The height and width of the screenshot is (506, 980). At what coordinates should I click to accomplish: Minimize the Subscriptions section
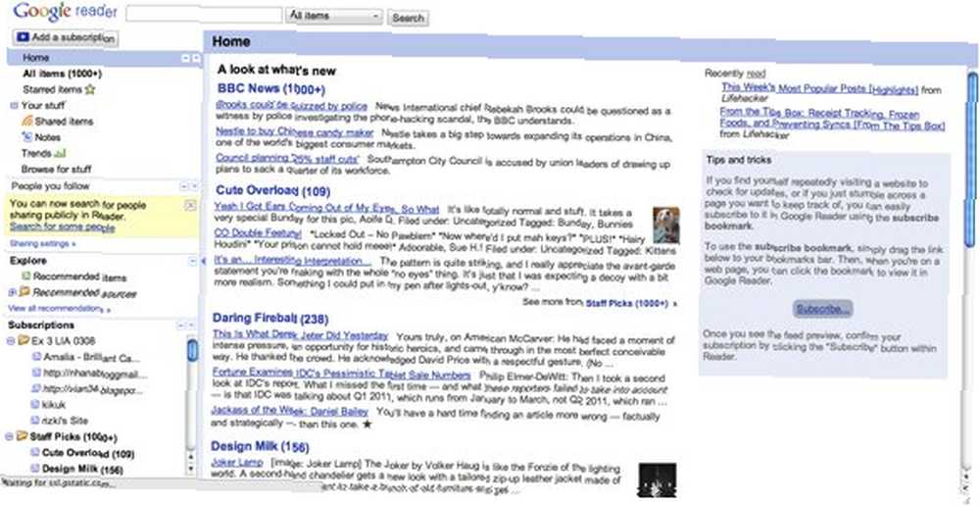[182, 326]
